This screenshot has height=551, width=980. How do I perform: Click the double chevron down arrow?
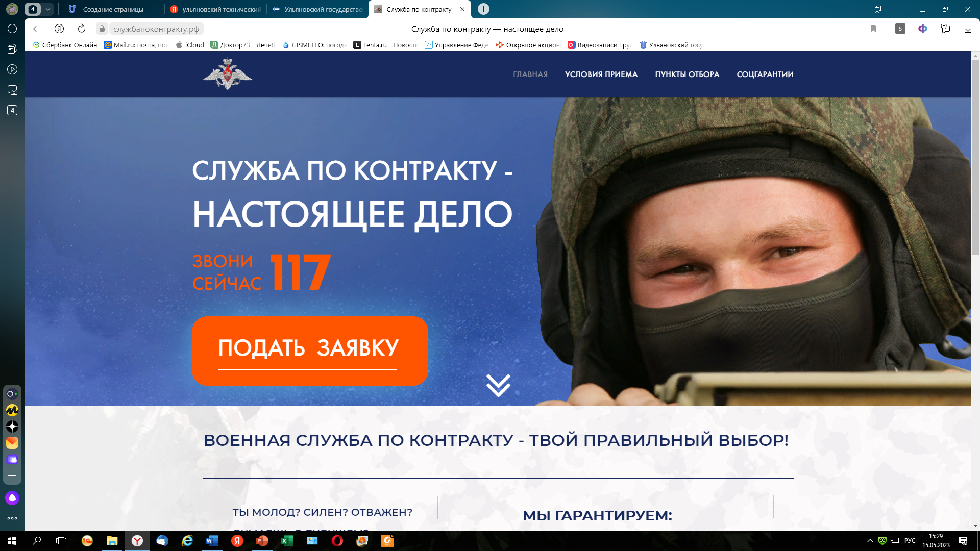pyautogui.click(x=498, y=386)
